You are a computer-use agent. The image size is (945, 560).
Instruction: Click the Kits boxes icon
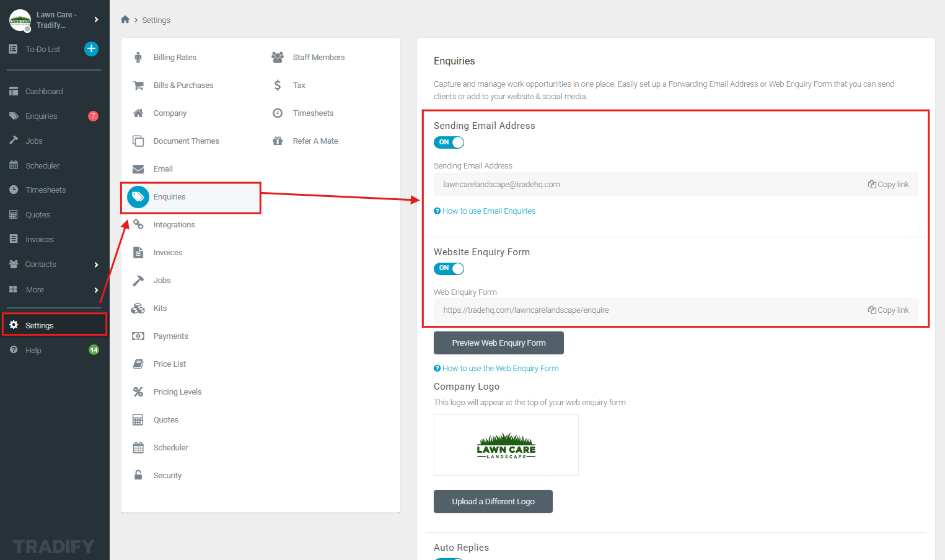138,308
